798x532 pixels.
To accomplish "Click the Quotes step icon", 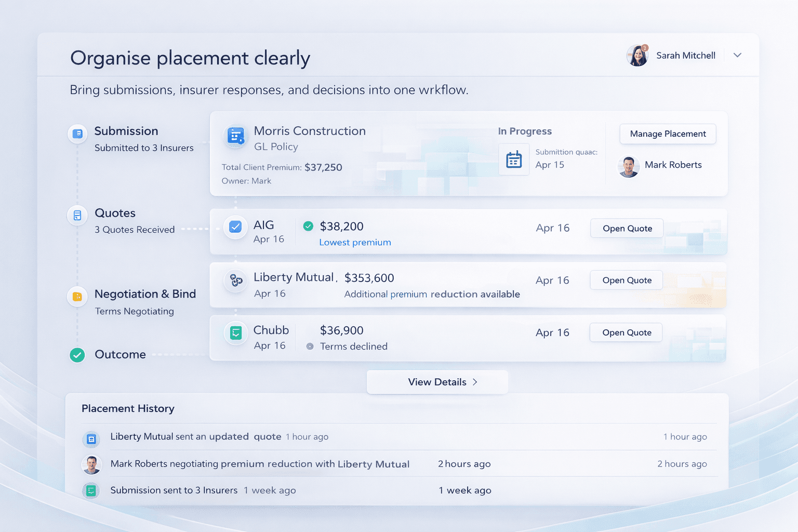I will tap(77, 215).
